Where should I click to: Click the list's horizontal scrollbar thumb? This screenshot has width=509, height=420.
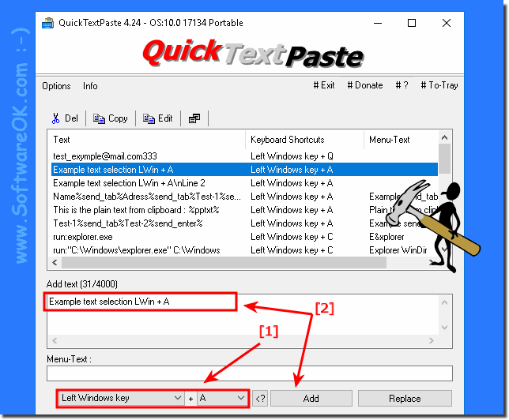coord(224,263)
